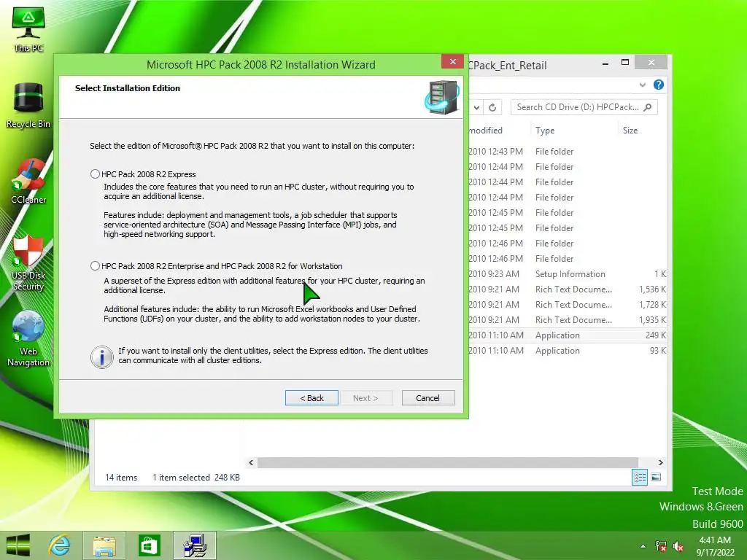
Task: Select the File folder row modified 12:46 PM last
Action: [x=567, y=259]
